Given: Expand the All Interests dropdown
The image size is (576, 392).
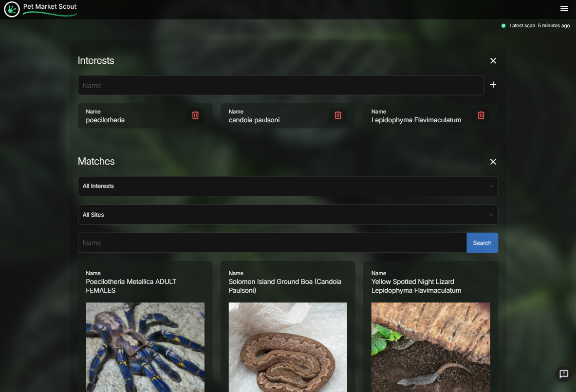Looking at the screenshot, I should [x=287, y=186].
